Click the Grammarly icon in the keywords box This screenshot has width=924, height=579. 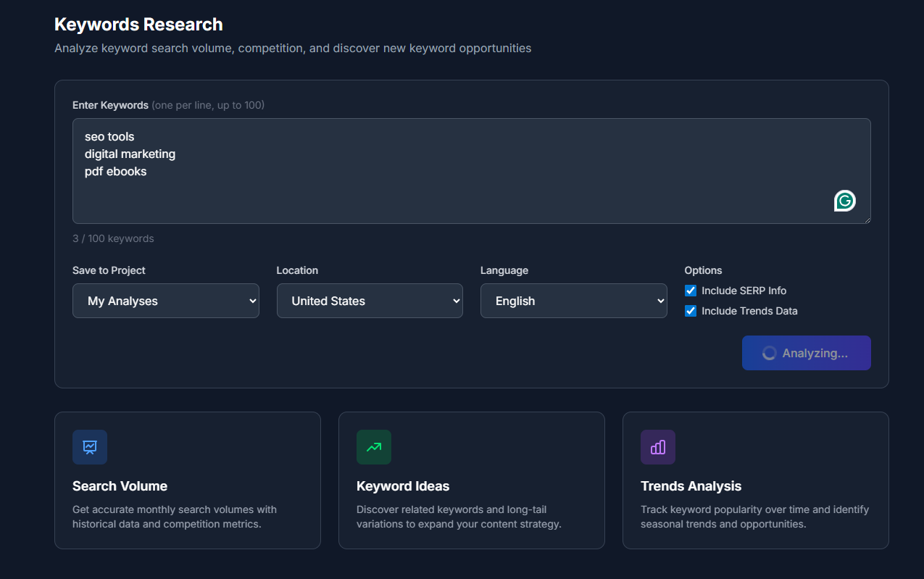click(x=844, y=201)
